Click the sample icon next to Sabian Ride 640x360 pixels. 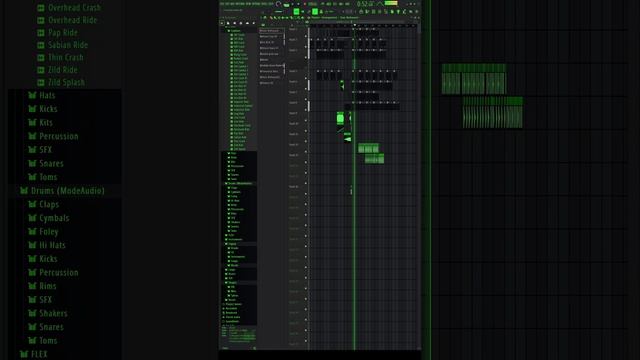pos(41,45)
